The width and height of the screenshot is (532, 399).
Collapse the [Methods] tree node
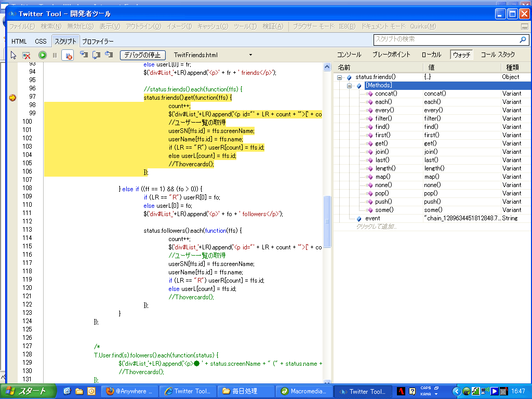click(x=349, y=86)
